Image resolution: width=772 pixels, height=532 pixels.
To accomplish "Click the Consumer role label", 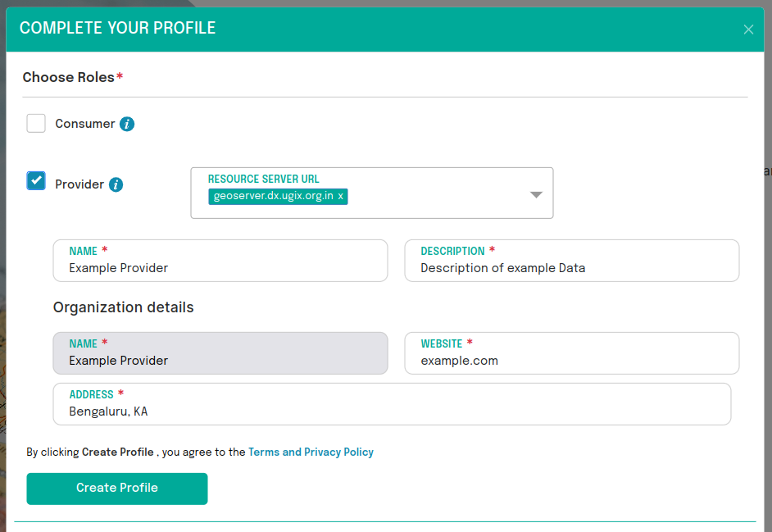I will coord(84,123).
